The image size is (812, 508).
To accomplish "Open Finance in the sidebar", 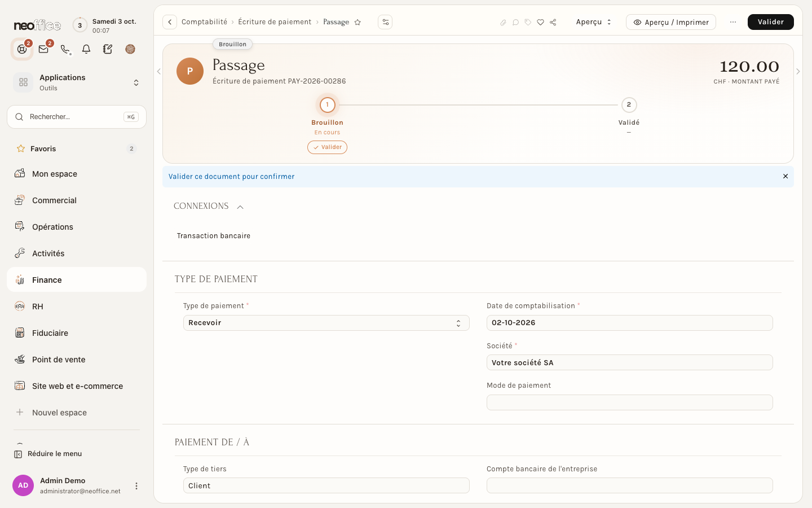I will (x=77, y=280).
